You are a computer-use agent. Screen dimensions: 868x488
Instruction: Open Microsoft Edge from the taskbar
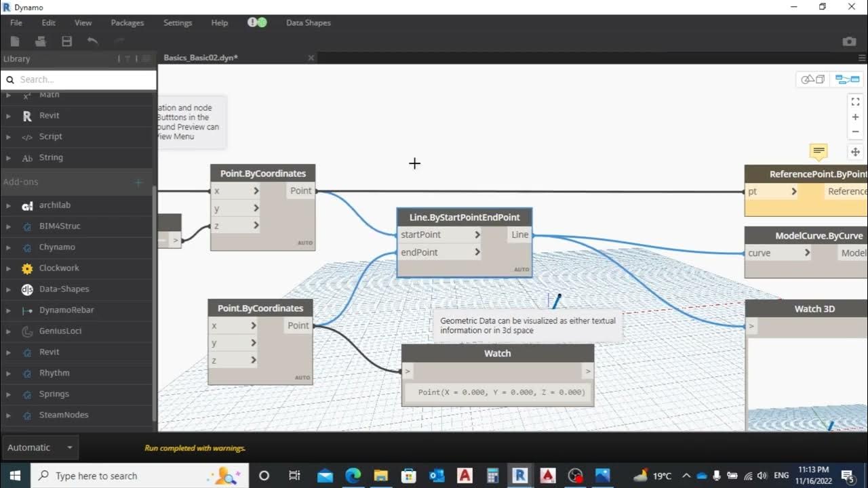pyautogui.click(x=353, y=475)
